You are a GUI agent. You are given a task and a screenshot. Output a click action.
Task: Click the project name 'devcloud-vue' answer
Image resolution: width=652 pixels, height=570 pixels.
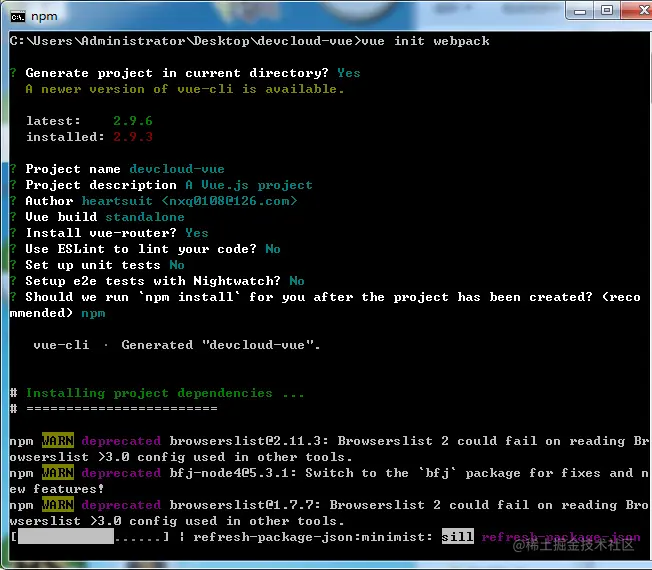[177, 169]
